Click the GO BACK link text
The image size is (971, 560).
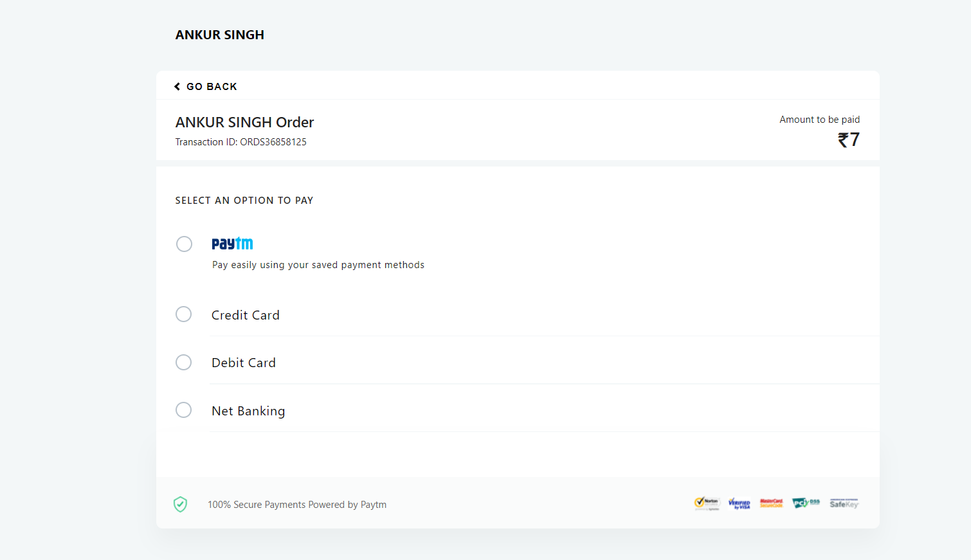[212, 87]
